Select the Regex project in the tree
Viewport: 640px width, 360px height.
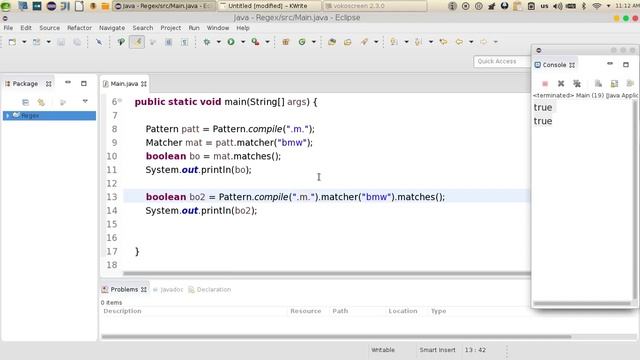click(49, 116)
